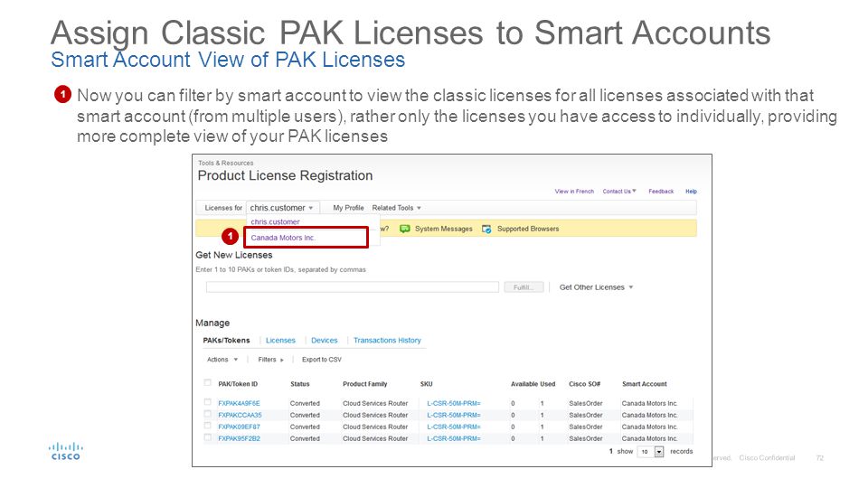Click the Smart Account column header

click(645, 384)
